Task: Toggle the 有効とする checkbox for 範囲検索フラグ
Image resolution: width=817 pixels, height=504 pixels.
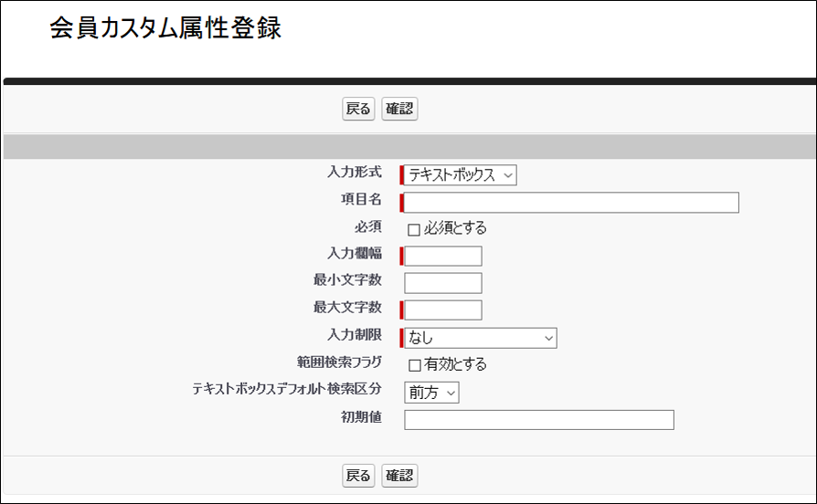Action: point(414,365)
